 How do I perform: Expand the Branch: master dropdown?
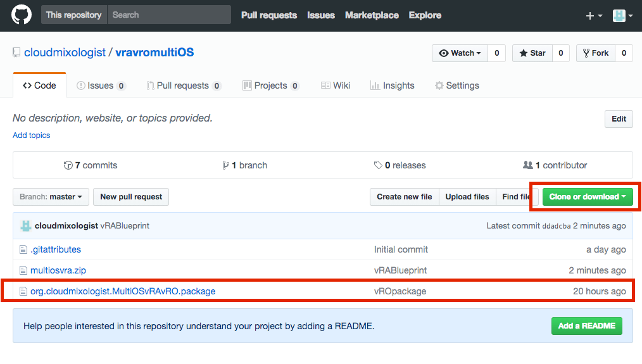point(51,197)
